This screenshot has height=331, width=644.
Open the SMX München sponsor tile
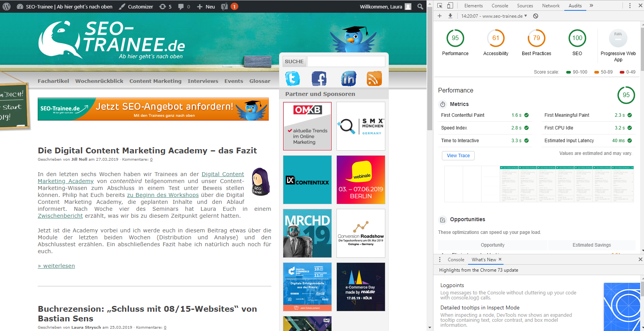361,126
